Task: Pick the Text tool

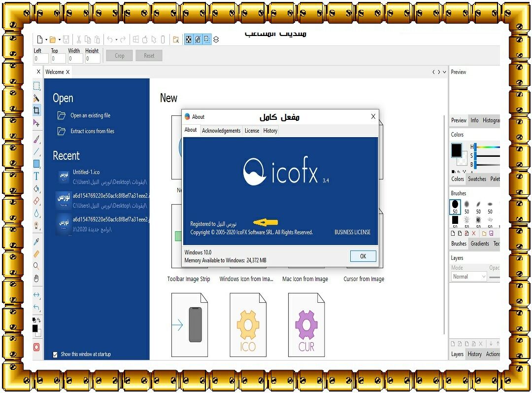Action: point(36,176)
